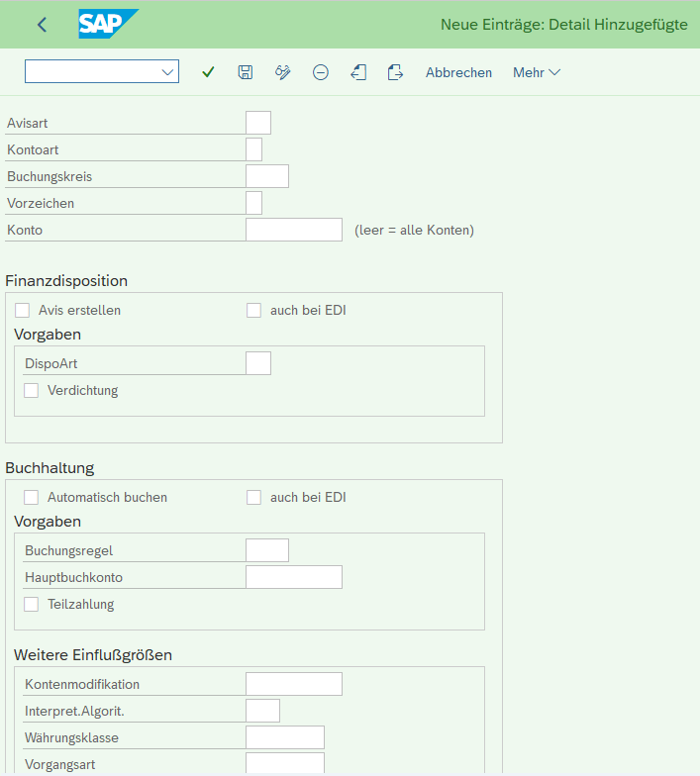Viewport: 700px width, 776px height.
Task: Focus the Hauptbuchkonto input field
Action: (293, 577)
